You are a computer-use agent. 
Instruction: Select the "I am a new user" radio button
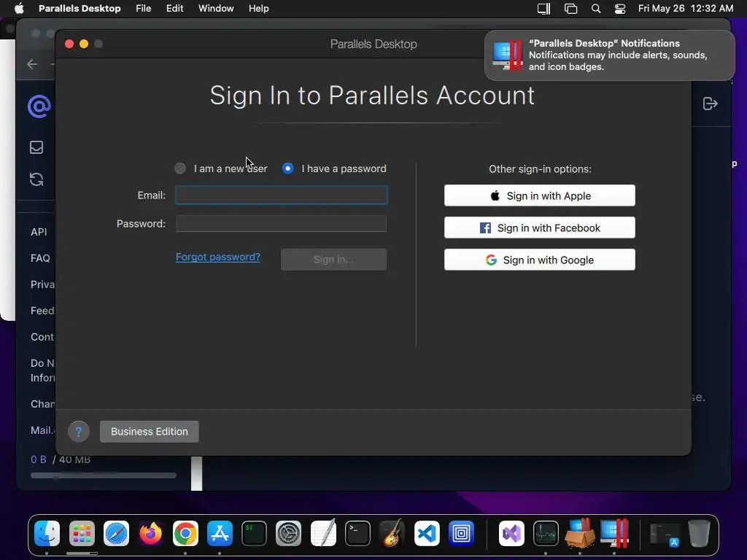tap(180, 168)
